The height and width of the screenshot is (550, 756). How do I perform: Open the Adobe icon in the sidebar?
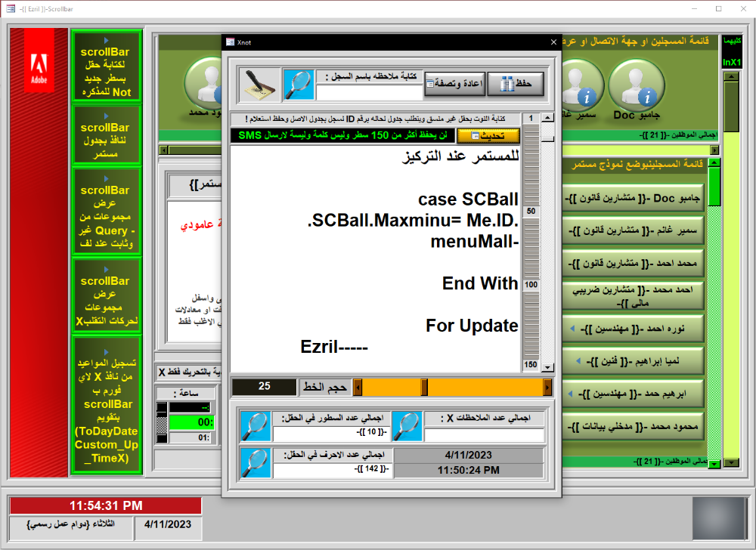pyautogui.click(x=39, y=60)
